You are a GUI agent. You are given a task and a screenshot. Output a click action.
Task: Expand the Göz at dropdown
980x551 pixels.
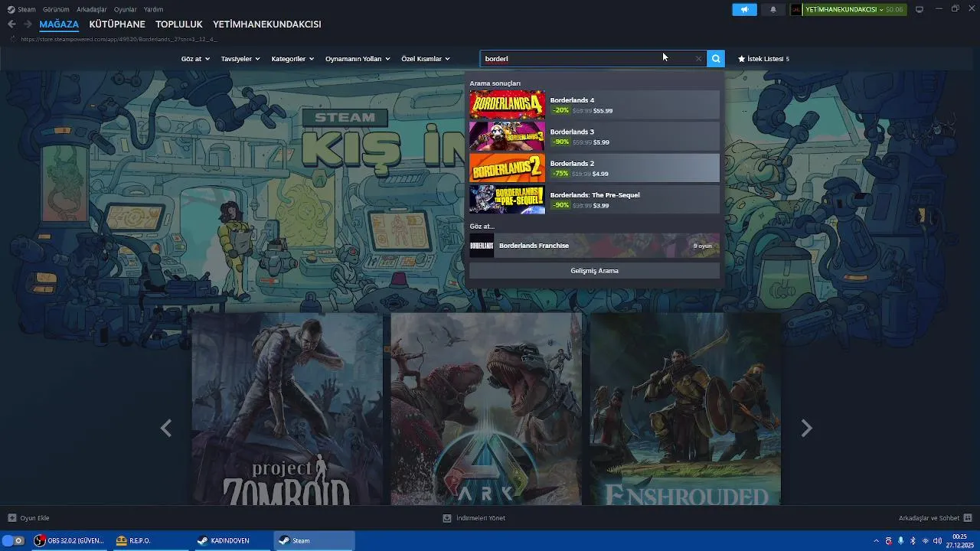coord(195,59)
